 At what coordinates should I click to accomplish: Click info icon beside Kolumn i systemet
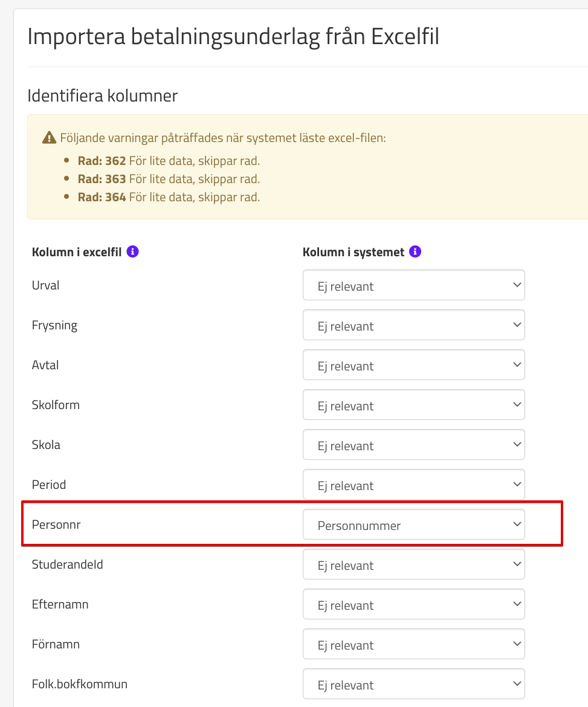point(415,252)
